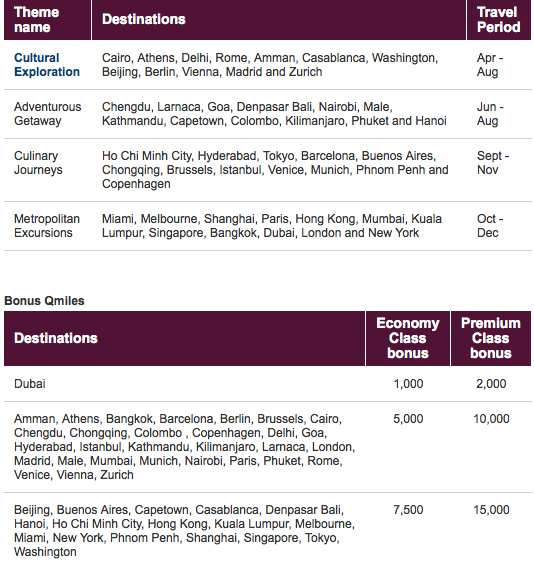Viewport: 534px width, 565px height.
Task: Click the Economy Class bonus column header
Action: (x=408, y=338)
